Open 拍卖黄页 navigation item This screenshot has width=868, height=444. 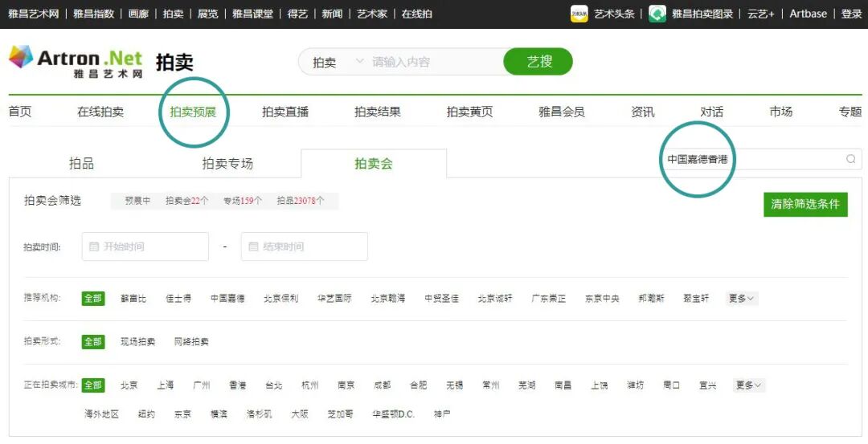[469, 112]
